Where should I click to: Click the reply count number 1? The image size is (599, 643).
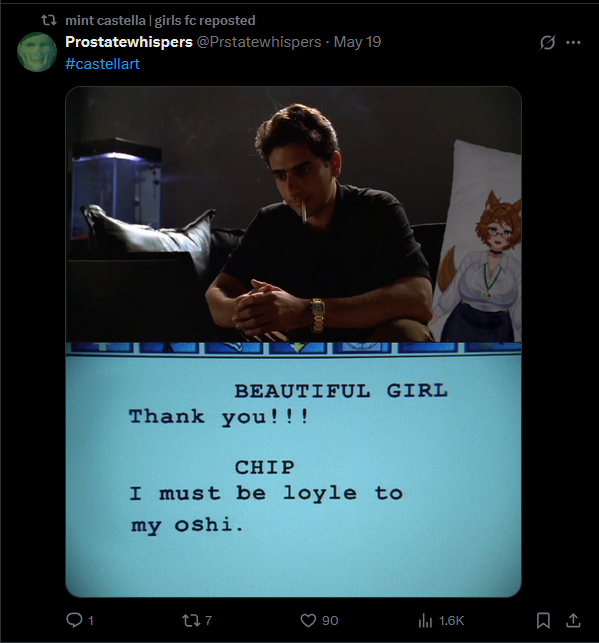[91, 621]
